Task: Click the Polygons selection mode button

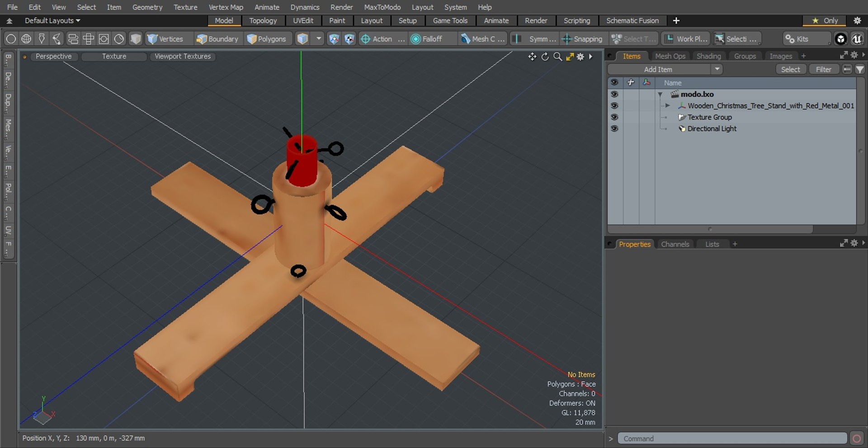Action: click(267, 39)
